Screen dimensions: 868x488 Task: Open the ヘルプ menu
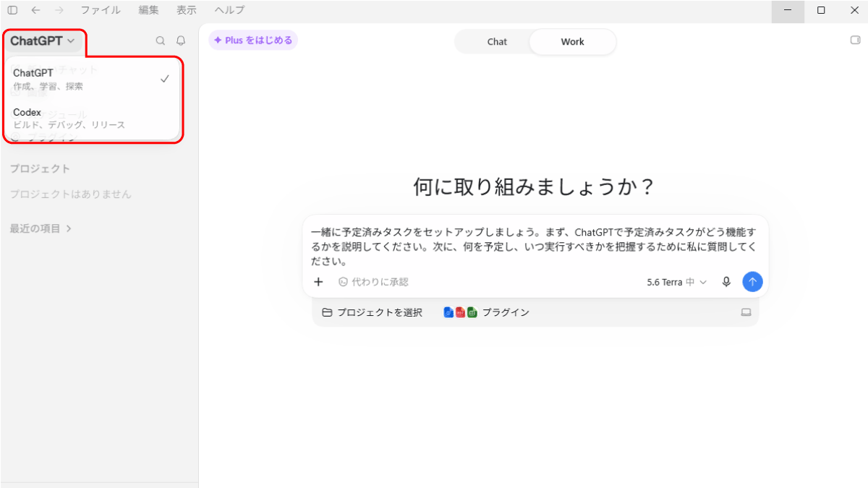point(229,10)
